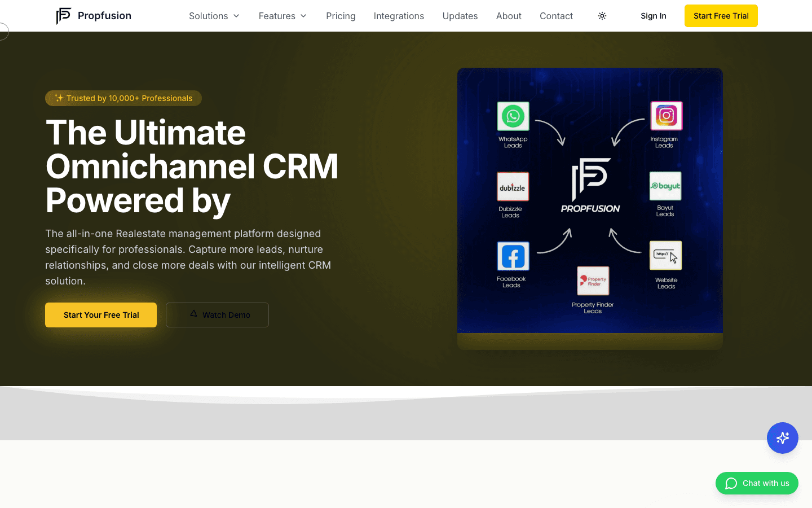Image resolution: width=812 pixels, height=508 pixels.
Task: Click the 'all-in-one Realestate management' paragraph
Action: pos(188,257)
